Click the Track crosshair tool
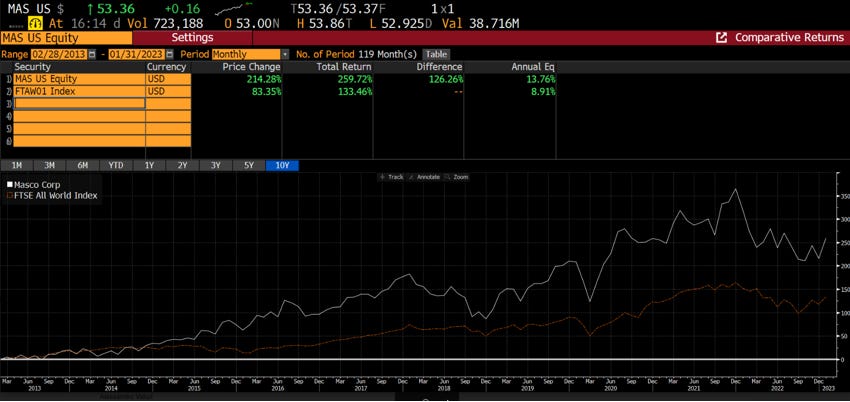This screenshot has height=402, width=850. click(x=391, y=177)
